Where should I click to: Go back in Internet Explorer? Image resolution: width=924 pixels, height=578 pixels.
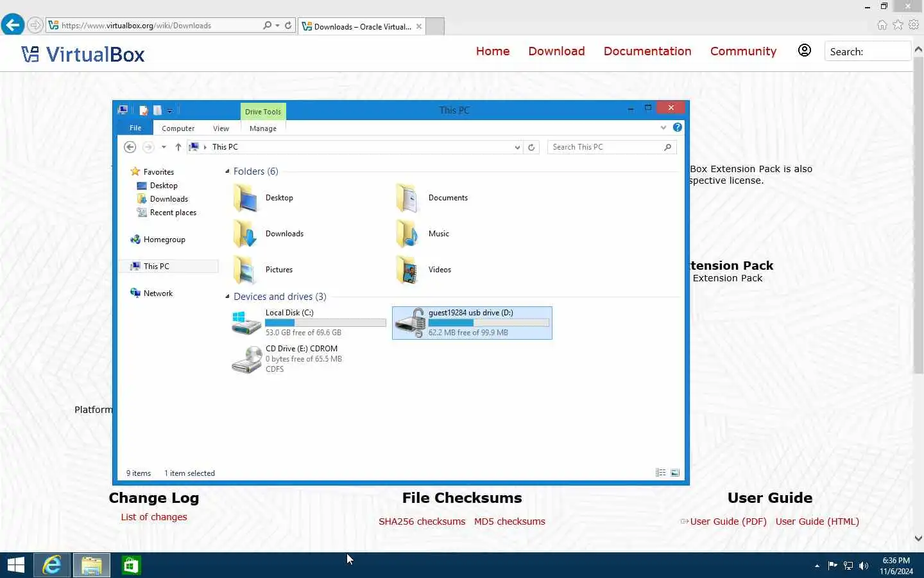(12, 25)
